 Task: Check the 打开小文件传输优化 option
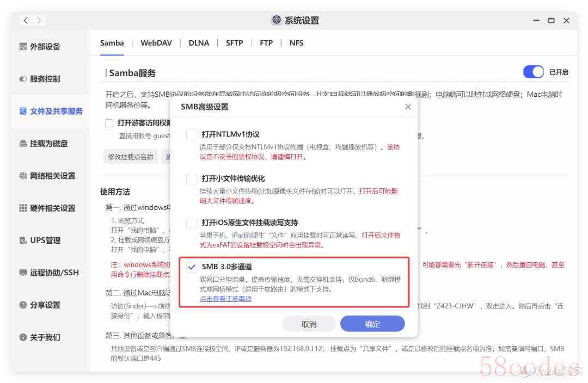coord(192,178)
